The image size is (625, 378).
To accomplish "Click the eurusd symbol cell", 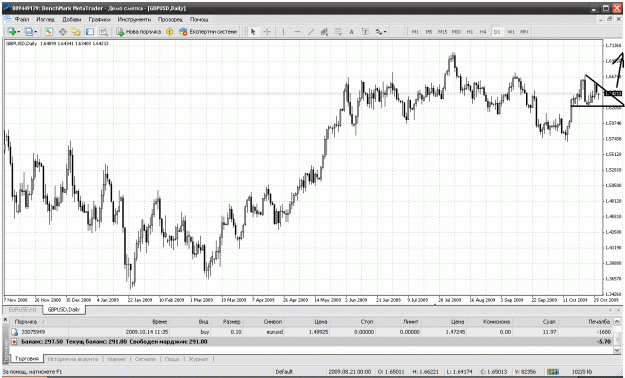I will pos(274,332).
